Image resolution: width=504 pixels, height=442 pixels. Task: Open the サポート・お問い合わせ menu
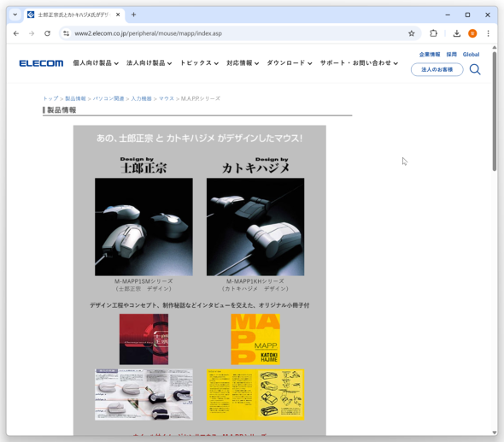point(360,63)
